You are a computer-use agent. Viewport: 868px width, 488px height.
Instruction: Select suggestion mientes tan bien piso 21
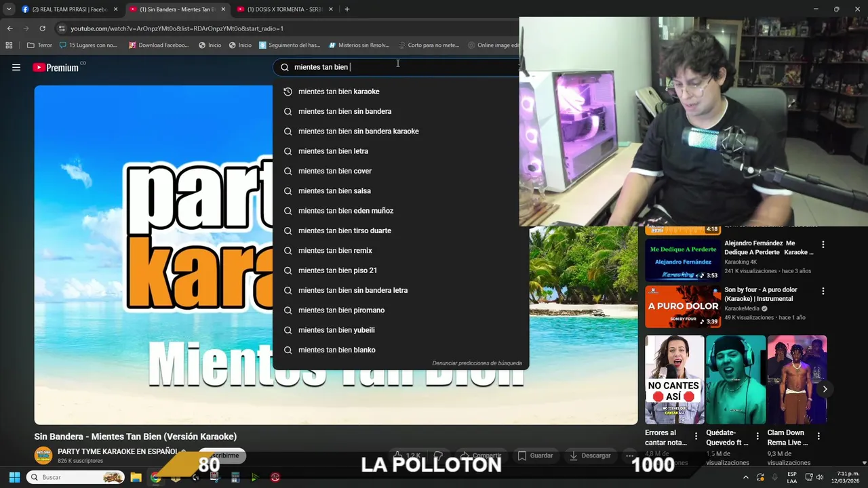coord(400,270)
